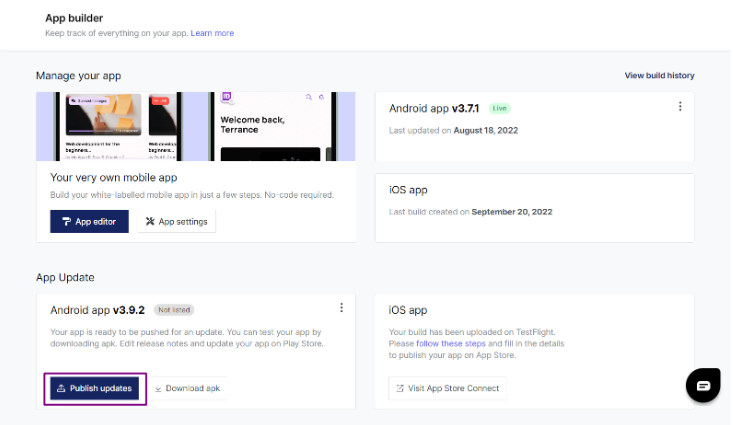Click the paint roller icon in App editor

coord(66,221)
